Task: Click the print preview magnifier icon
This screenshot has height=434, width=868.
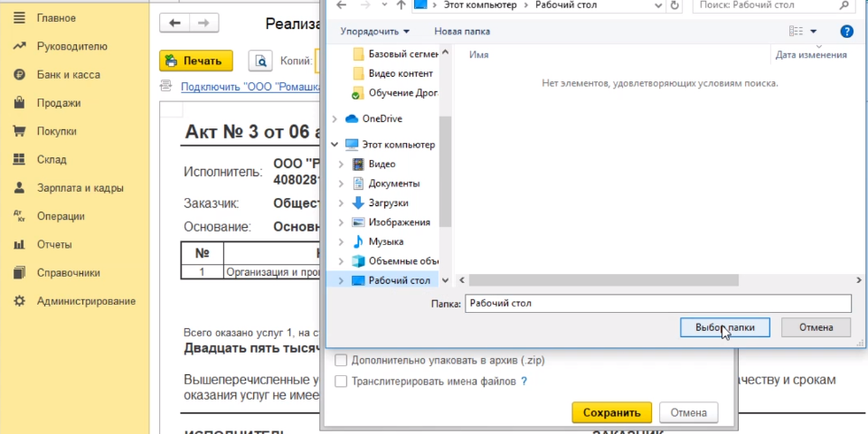Action: 261,61
